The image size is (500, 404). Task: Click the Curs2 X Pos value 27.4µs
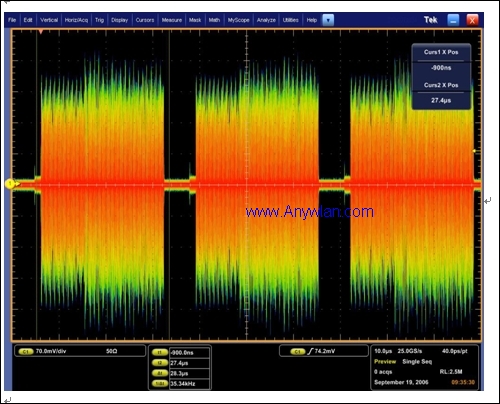pos(441,100)
